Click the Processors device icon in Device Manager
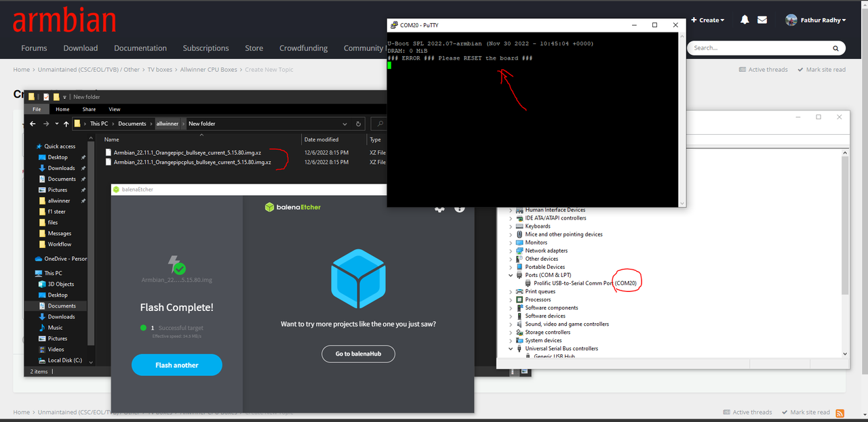Image resolution: width=868 pixels, height=422 pixels. (519, 299)
